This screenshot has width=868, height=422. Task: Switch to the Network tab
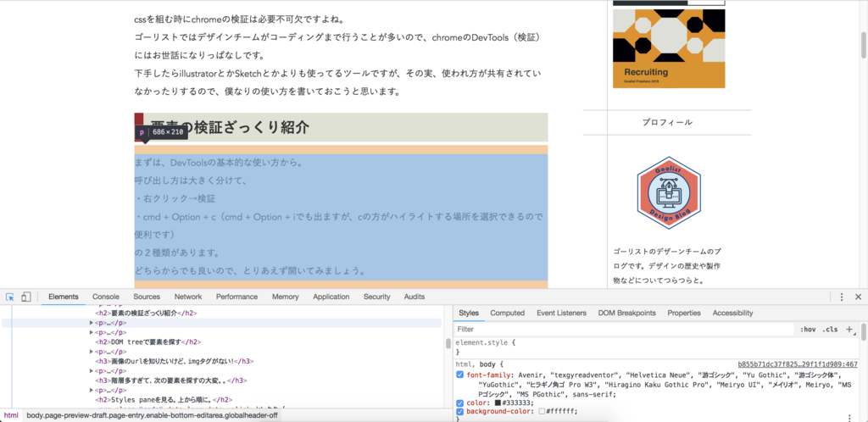(188, 297)
